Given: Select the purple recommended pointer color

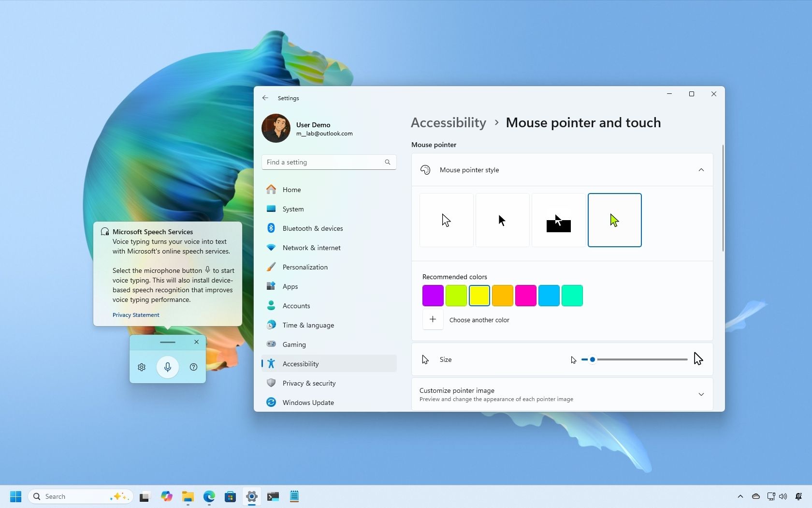Looking at the screenshot, I should tap(433, 295).
